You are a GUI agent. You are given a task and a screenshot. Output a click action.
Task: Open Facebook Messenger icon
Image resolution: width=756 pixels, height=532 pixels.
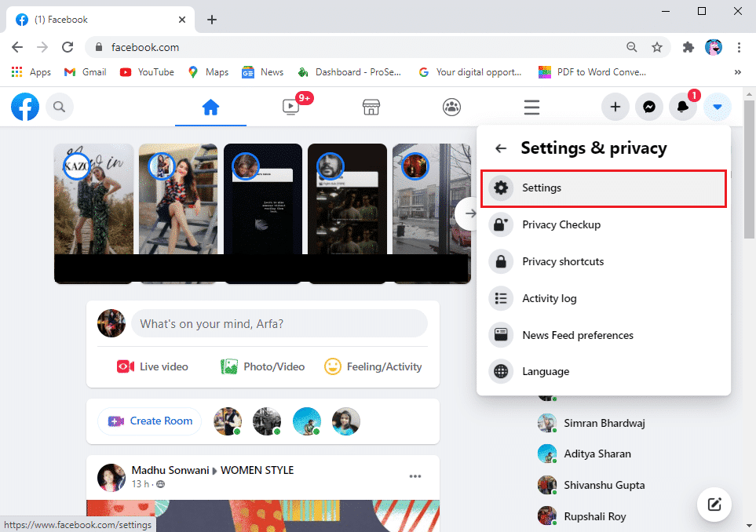pos(649,107)
